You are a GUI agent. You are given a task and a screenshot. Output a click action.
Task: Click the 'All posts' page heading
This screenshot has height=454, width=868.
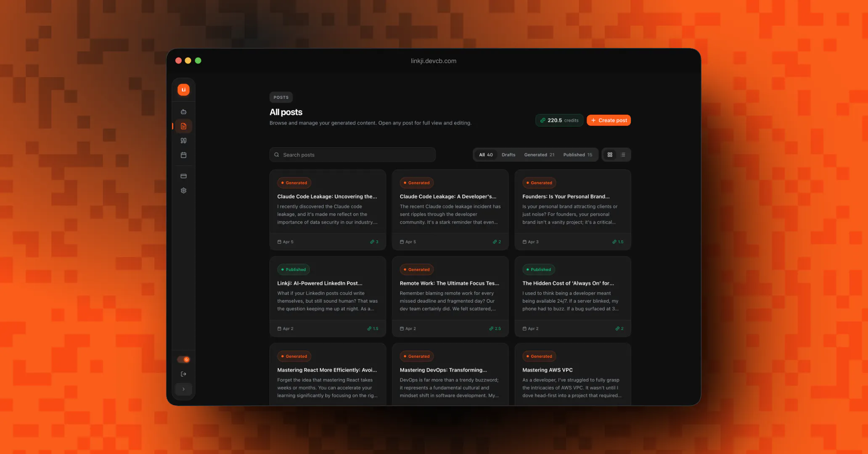point(286,112)
